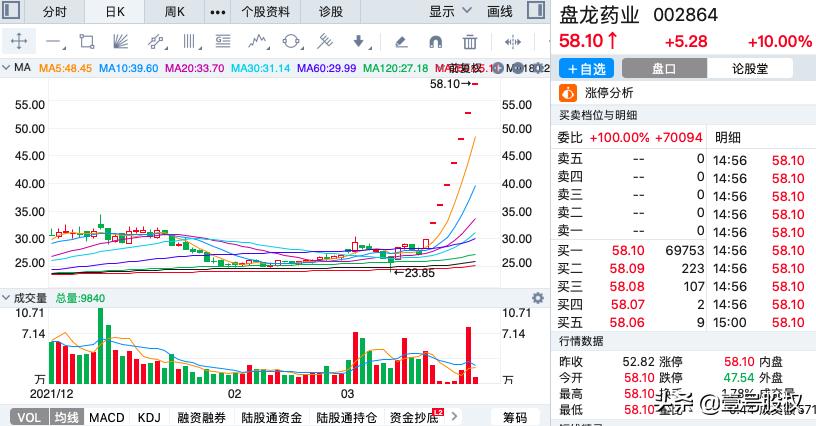The width and height of the screenshot is (816, 426).
Task: Select the vertical period lines tool
Action: tap(191, 42)
